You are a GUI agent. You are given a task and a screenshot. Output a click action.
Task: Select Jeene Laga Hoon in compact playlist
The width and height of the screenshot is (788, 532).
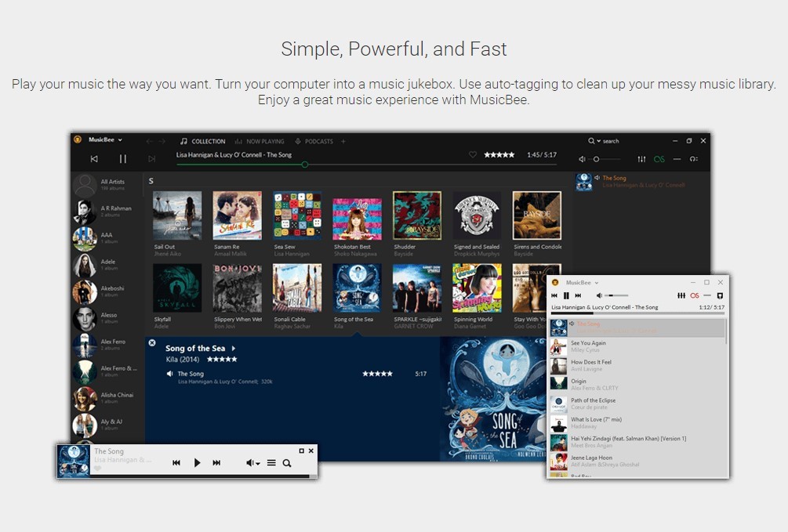pos(637,461)
